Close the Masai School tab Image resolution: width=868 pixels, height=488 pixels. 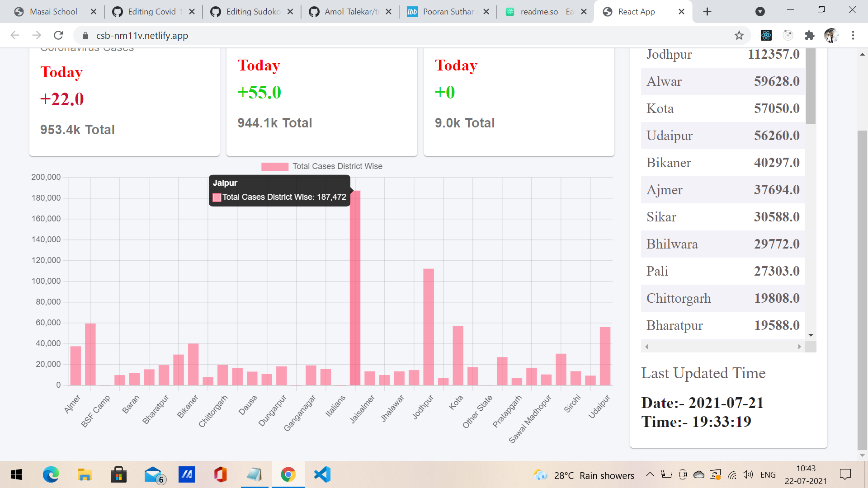pyautogui.click(x=94, y=12)
